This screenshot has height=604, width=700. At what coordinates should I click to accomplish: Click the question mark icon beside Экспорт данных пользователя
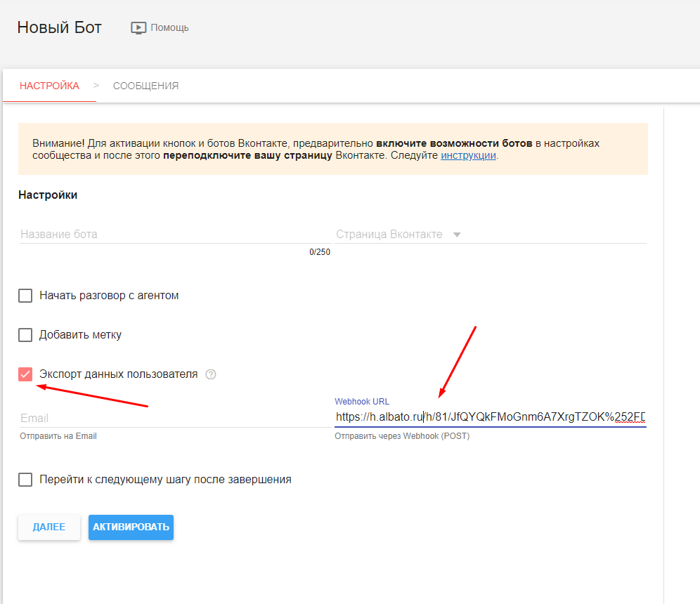(x=211, y=374)
